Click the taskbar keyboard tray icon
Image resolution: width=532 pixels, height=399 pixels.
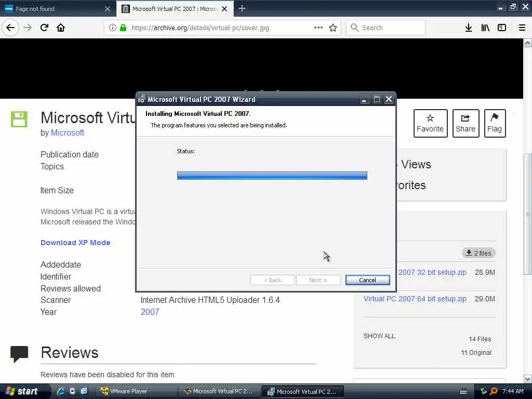(x=463, y=392)
